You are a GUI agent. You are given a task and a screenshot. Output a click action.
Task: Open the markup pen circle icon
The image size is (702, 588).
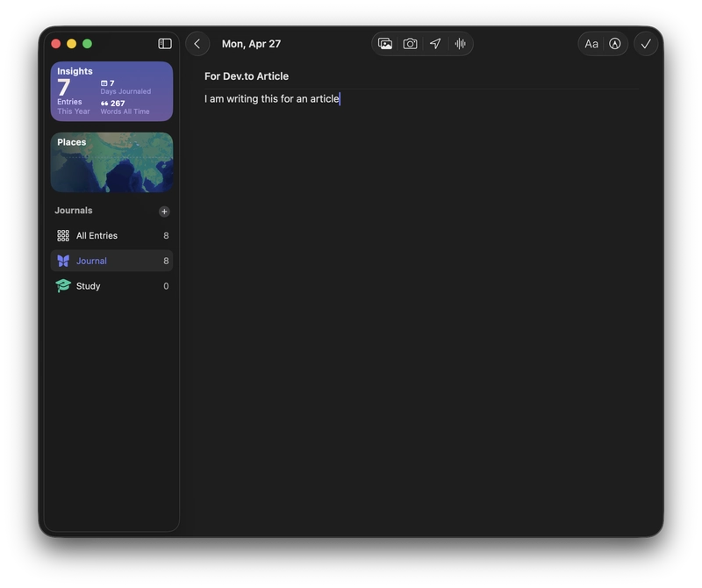pyautogui.click(x=615, y=44)
